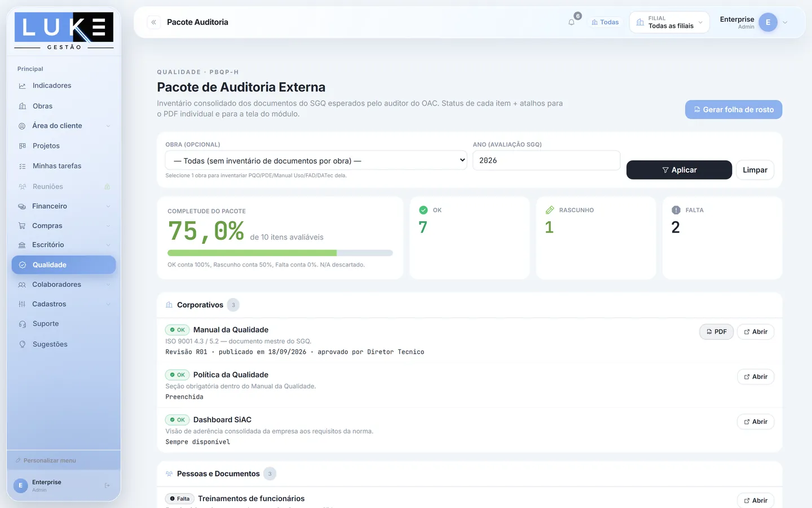Click the Financeiro coins icon
Screen dimensions: 812x508
[x=23, y=207]
